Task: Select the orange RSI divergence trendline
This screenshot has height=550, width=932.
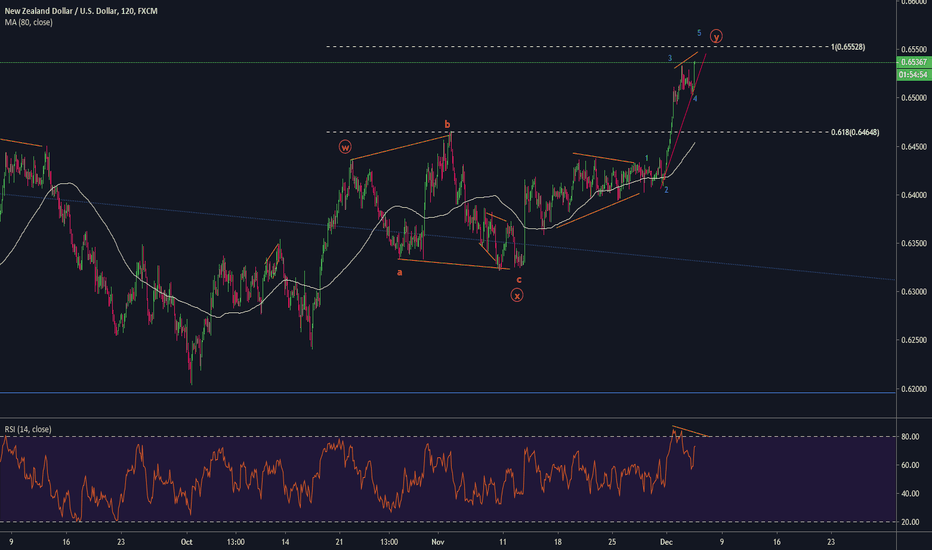Action: pyautogui.click(x=692, y=432)
